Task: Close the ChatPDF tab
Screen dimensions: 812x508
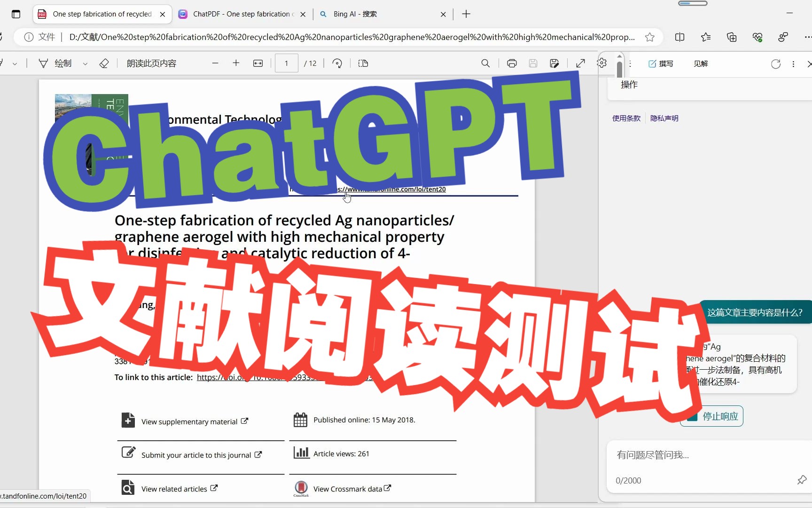Action: 303,14
